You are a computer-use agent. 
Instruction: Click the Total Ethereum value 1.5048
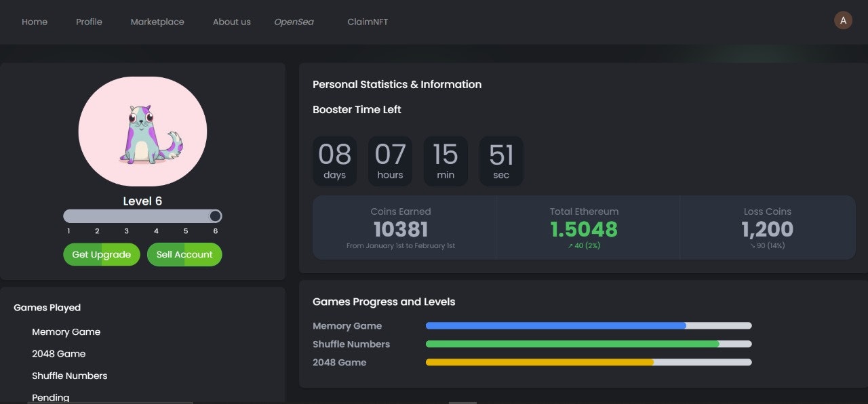click(584, 229)
